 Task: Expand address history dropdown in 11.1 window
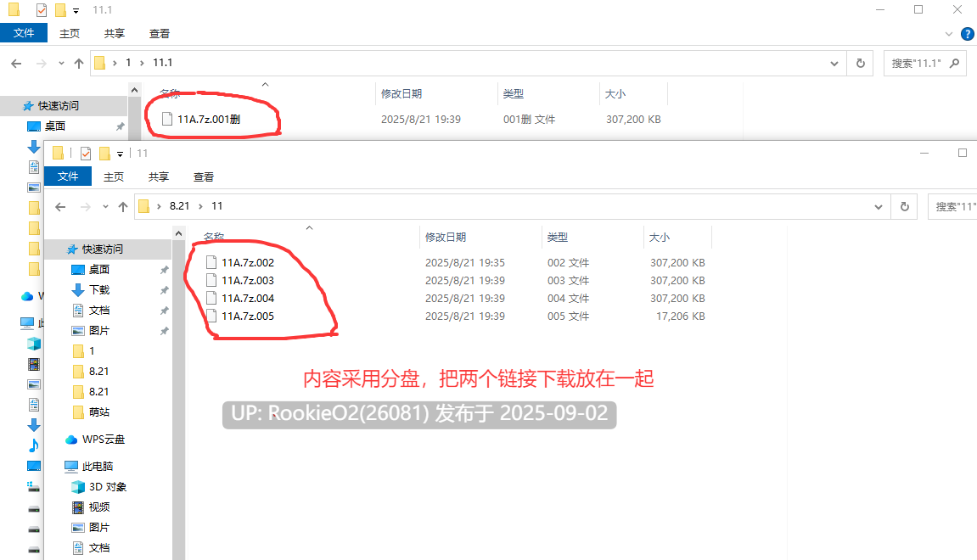coord(834,63)
